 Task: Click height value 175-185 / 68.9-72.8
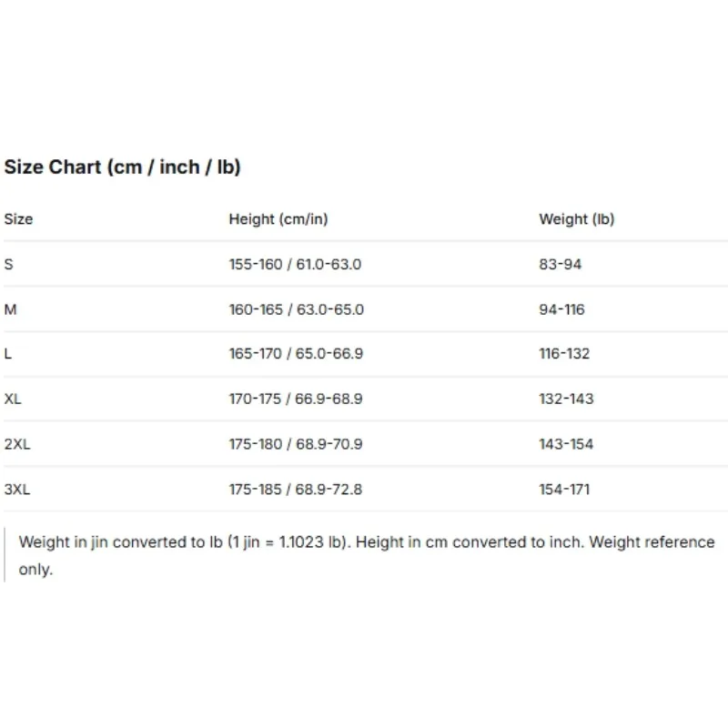click(295, 490)
